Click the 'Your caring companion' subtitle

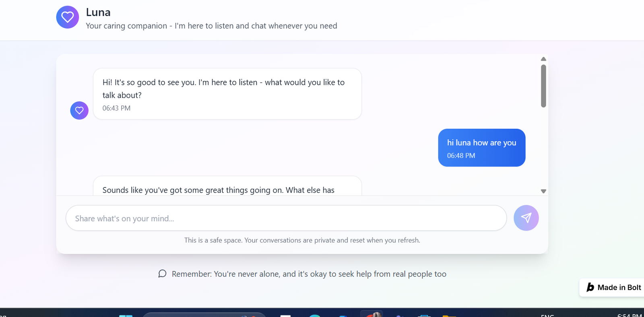click(x=211, y=26)
